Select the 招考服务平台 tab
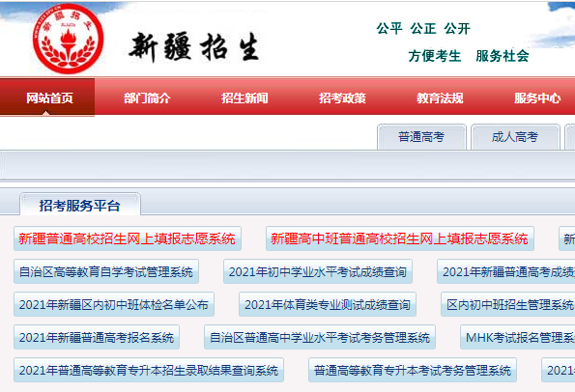The height and width of the screenshot is (392, 575). 80,205
